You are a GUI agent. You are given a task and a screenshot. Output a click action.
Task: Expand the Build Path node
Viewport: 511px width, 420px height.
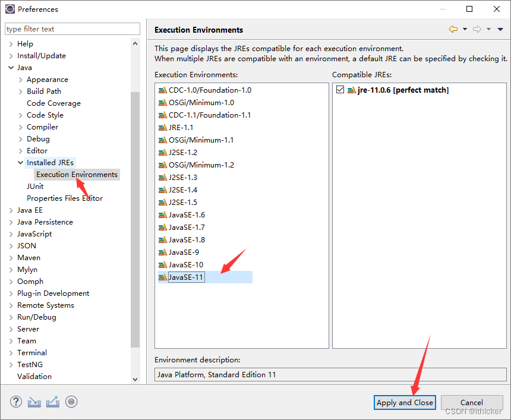21,91
